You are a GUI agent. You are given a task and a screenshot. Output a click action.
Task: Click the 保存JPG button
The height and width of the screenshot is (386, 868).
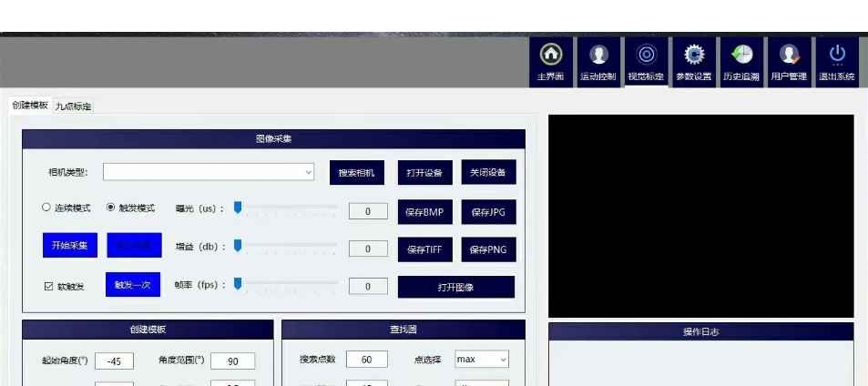click(x=488, y=212)
